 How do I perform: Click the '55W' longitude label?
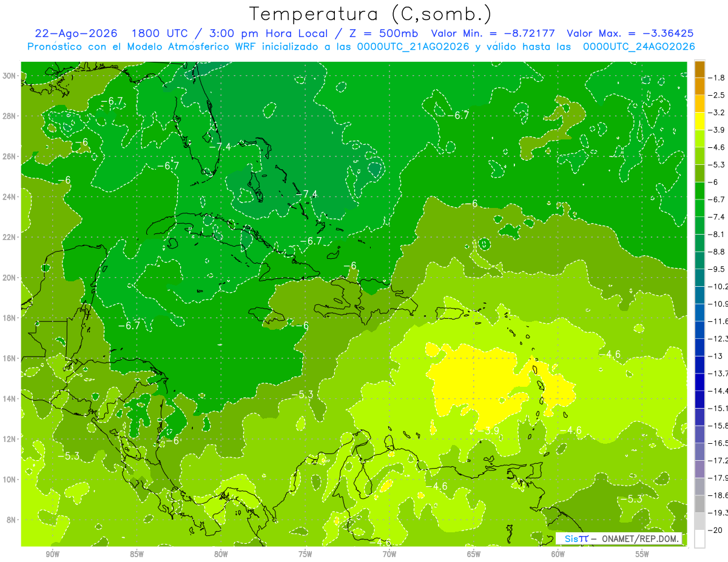[642, 554]
